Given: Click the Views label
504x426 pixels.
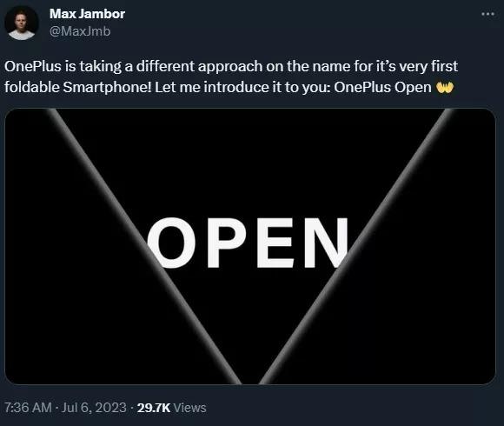Looking at the screenshot, I should pos(189,408).
